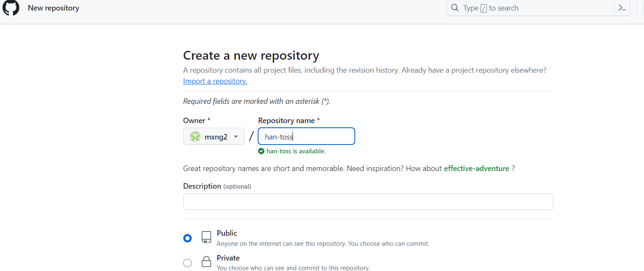Click 'Anyone on the internet can see' description
Screen dimensions: 644x271
point(323,244)
